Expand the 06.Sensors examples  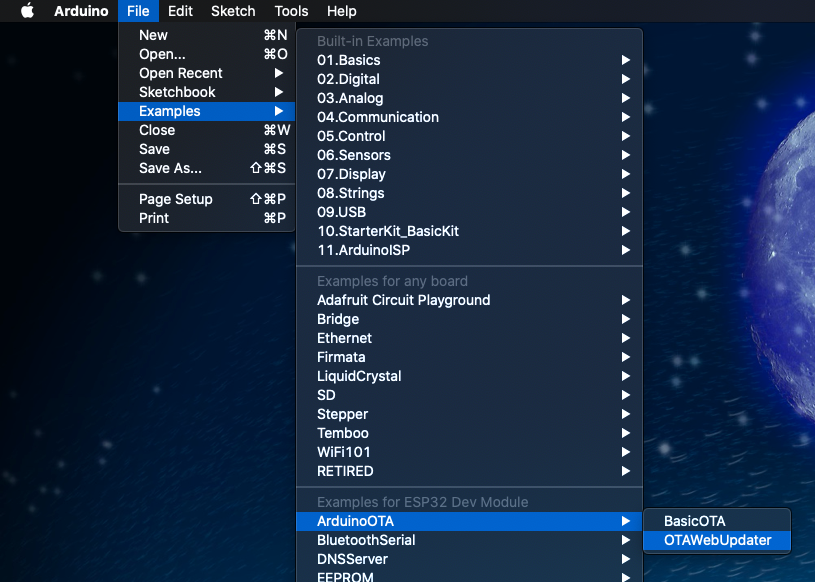tap(469, 155)
